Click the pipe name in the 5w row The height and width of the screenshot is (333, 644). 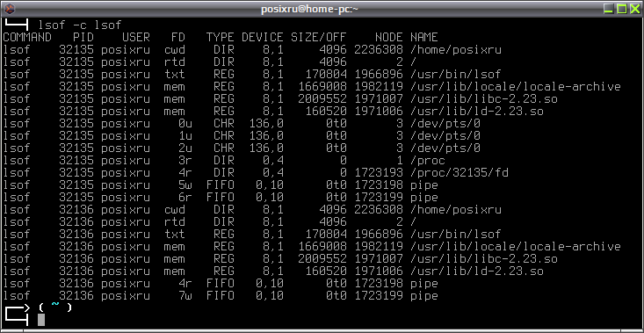coord(423,185)
